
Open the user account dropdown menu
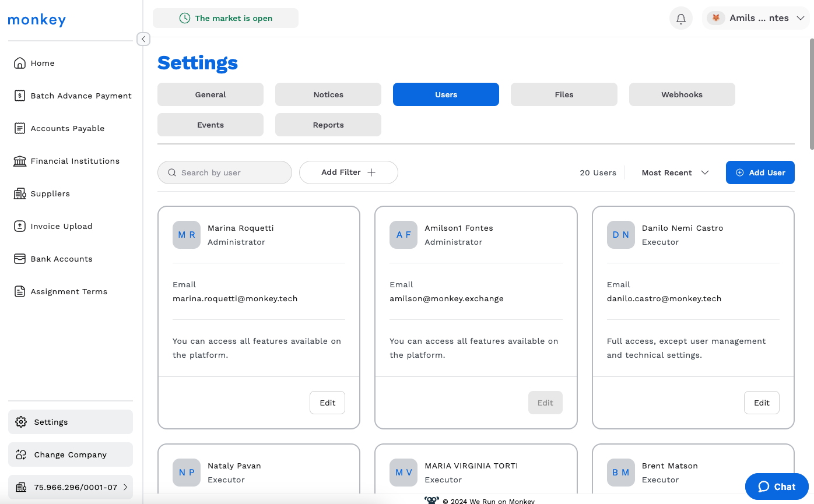tap(756, 18)
